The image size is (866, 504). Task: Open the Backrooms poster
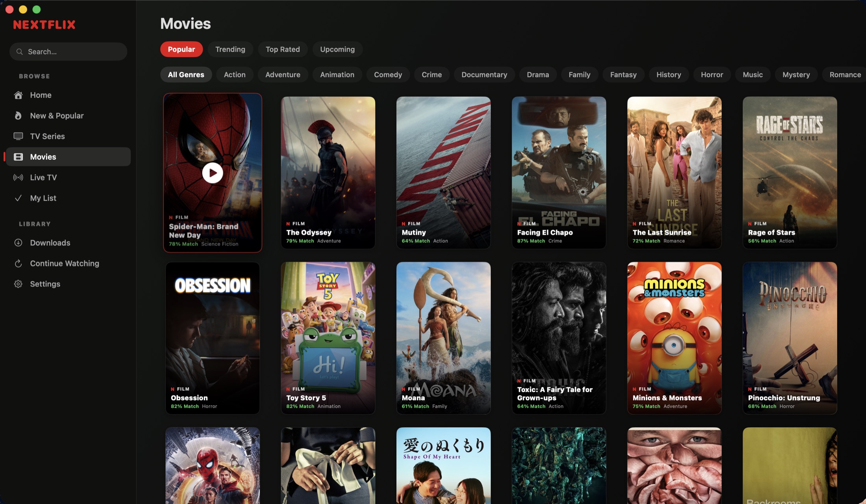790,465
